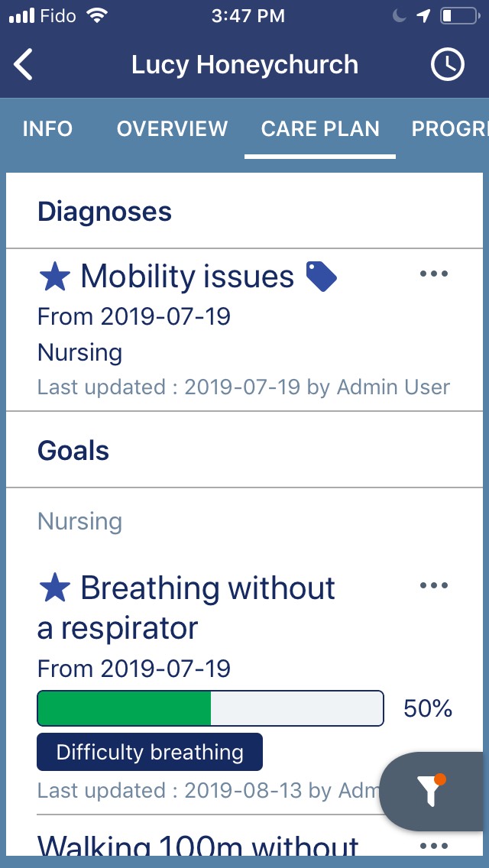The width and height of the screenshot is (489, 868).
Task: Open the filter funnel button
Action: (432, 792)
